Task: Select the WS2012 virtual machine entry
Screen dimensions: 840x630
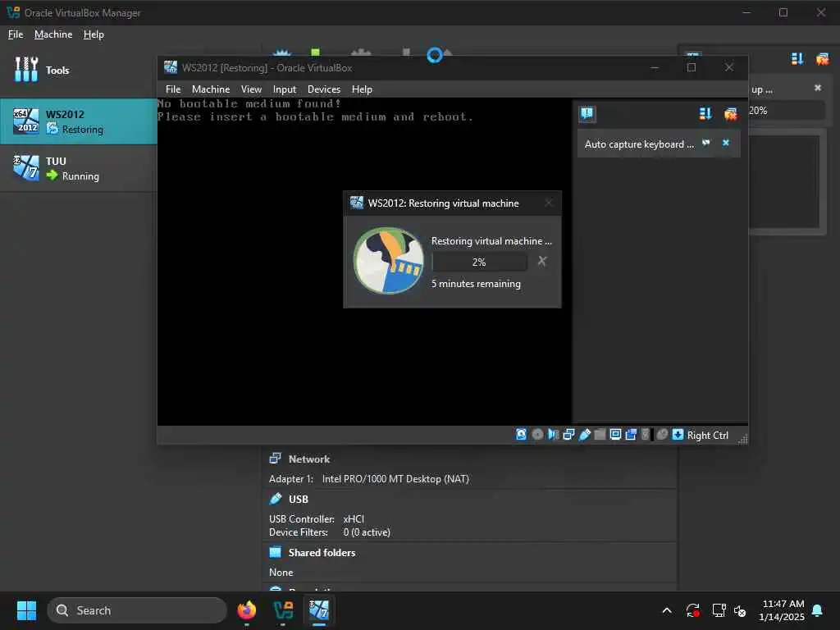Action: 78,121
